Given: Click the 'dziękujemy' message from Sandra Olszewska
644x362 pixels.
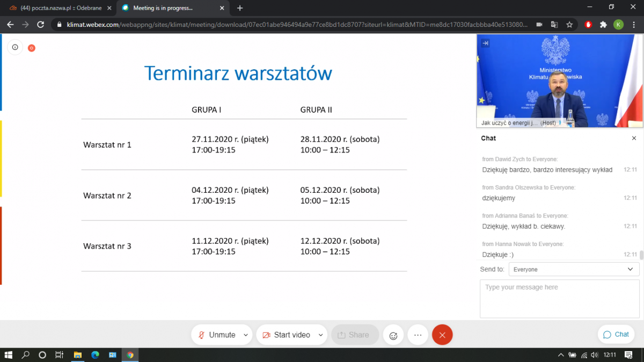Looking at the screenshot, I should click(499, 198).
